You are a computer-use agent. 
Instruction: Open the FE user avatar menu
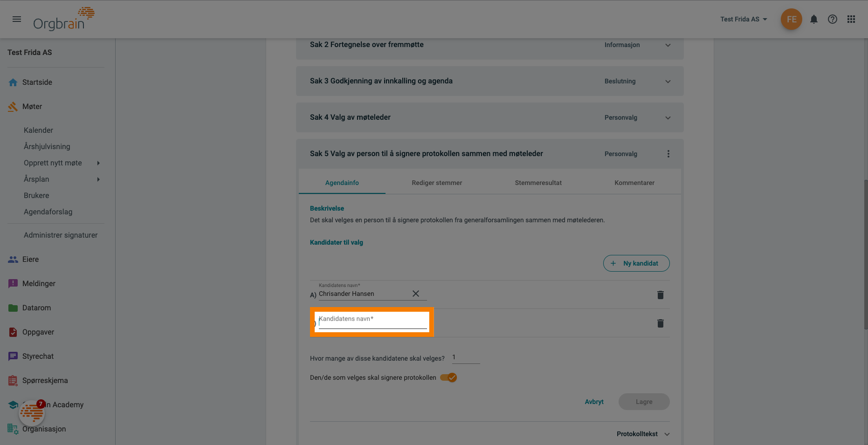click(791, 19)
